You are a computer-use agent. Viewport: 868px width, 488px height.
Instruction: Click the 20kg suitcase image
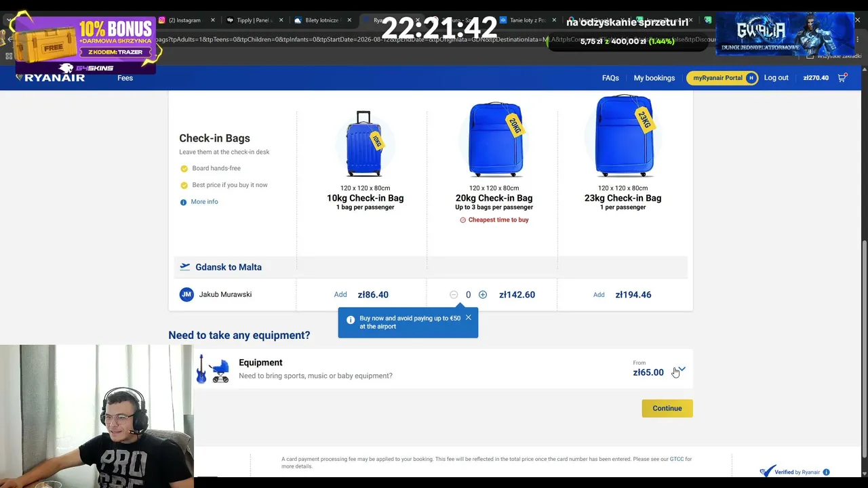tap(496, 139)
